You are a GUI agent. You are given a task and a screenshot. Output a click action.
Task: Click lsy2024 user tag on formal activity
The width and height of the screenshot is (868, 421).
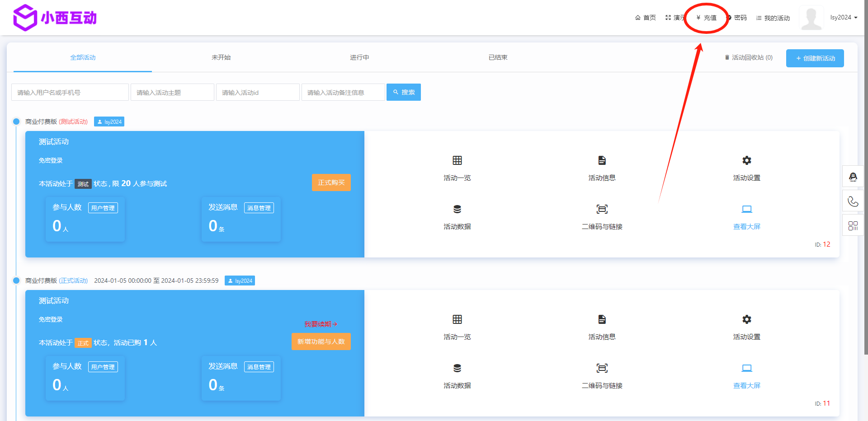240,281
